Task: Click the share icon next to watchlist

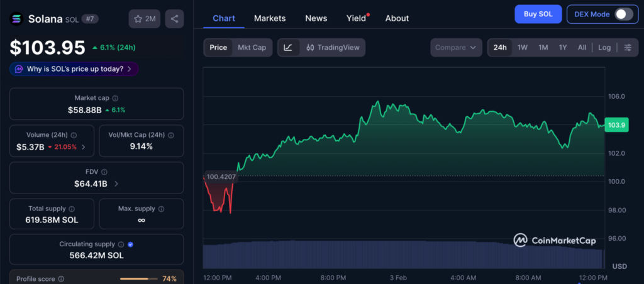Action: click(x=174, y=19)
